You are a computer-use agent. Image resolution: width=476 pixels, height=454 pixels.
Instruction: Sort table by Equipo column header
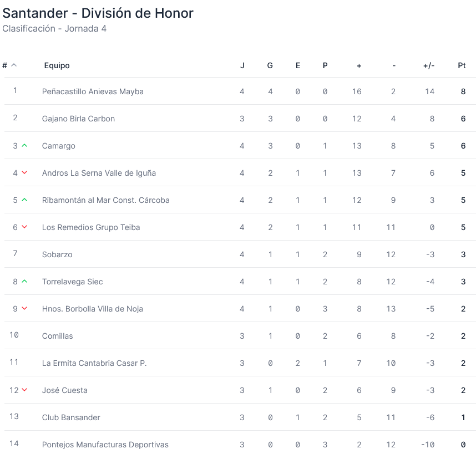pyautogui.click(x=57, y=65)
